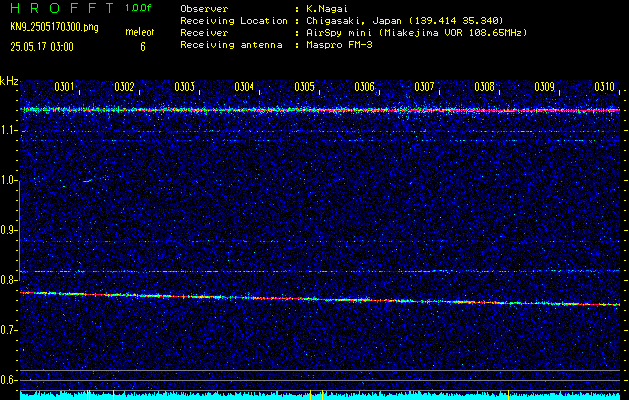Click the 0305 time marker
Viewport: 629px width, 400px height.
click(x=304, y=87)
